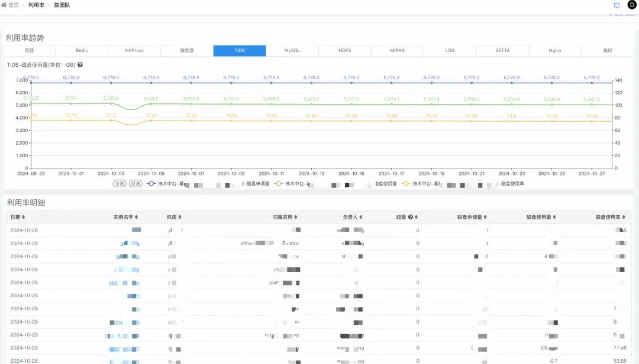The image size is (639, 364).
Task: Sort the table by 磁盘使用率
Action: coord(624,217)
